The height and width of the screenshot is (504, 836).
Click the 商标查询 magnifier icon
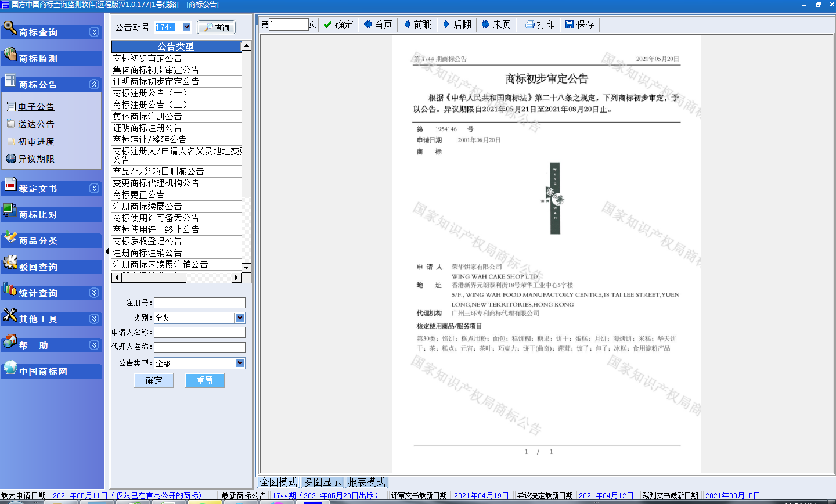[x=10, y=28]
